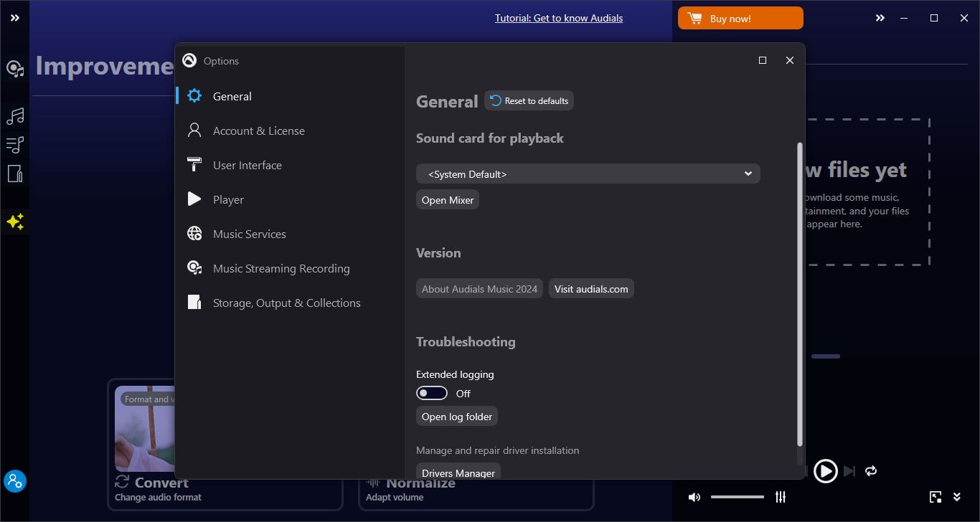Open the sound card <System Default> dropdown

tap(588, 174)
